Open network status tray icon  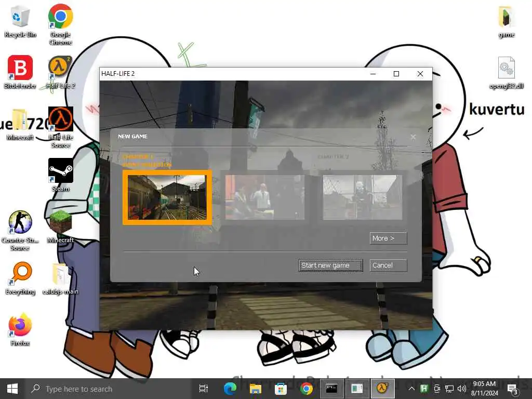[449, 389]
